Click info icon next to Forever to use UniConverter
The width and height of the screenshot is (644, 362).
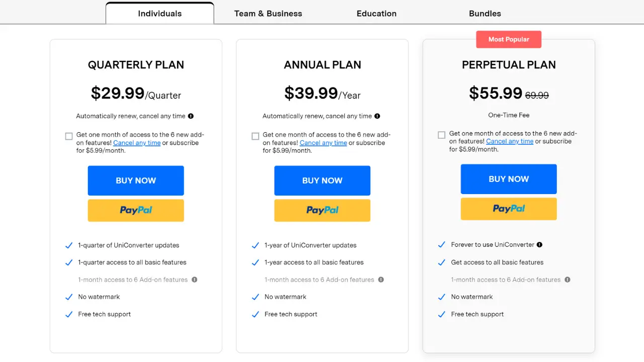pyautogui.click(x=539, y=245)
